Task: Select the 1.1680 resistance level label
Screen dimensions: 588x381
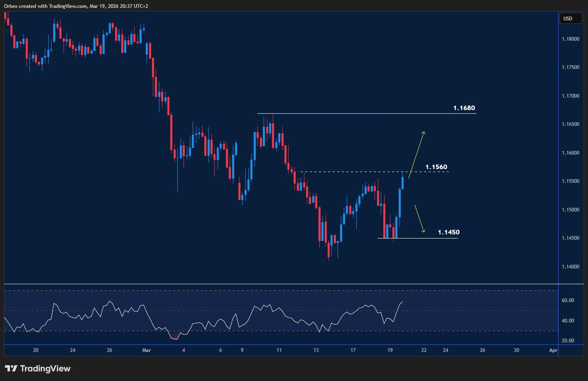Action: [464, 108]
